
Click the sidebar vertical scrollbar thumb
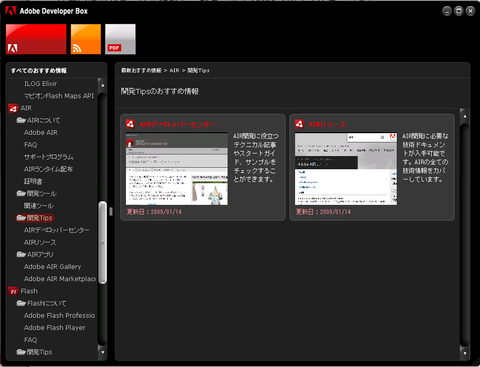[x=103, y=242]
